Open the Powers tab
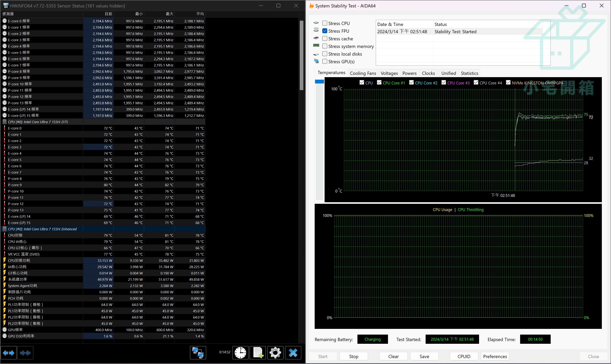The height and width of the screenshot is (364, 611). (409, 73)
